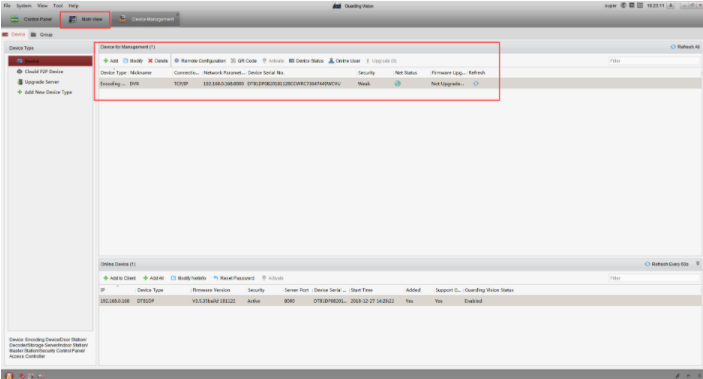703x379 pixels.
Task: Click Add New Device Type
Action: coord(44,92)
